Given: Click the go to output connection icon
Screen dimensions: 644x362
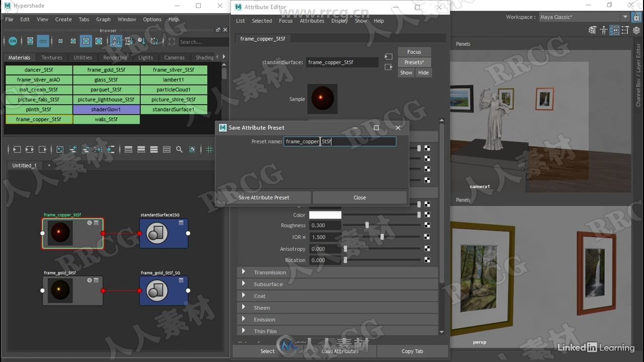Looking at the screenshot, I should pyautogui.click(x=388, y=67).
